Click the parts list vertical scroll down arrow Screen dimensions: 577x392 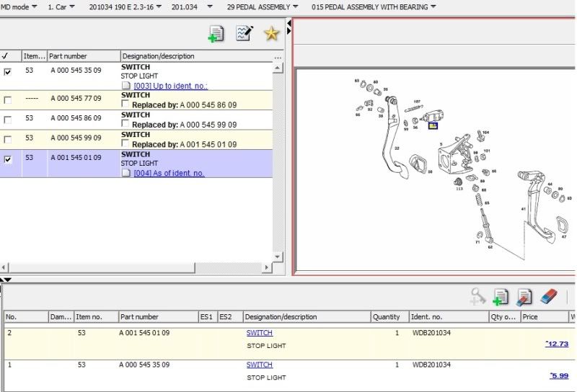click(x=278, y=257)
